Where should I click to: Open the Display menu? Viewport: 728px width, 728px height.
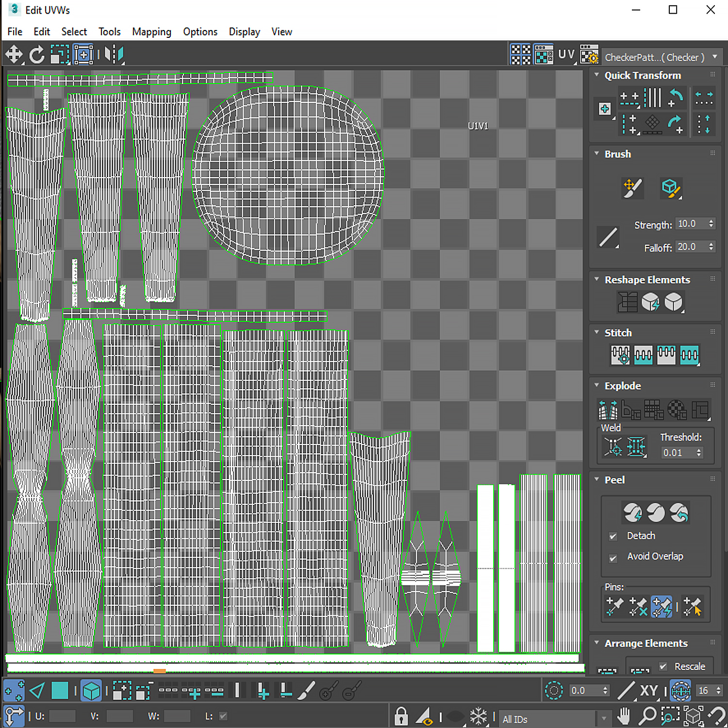(244, 32)
